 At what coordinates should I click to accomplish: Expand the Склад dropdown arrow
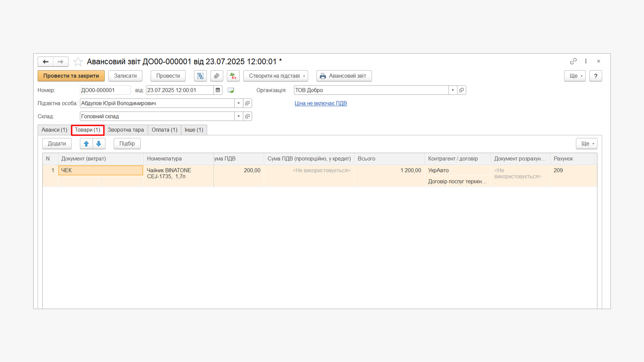click(238, 116)
